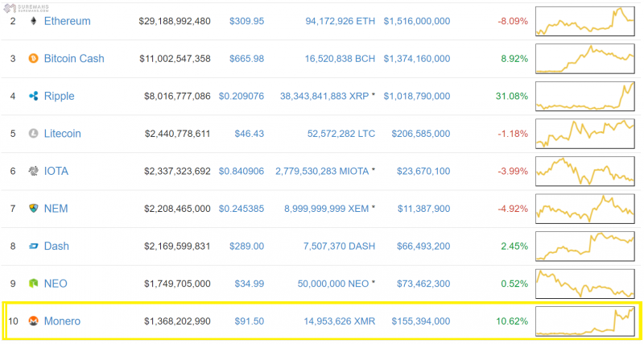Click supply 16,520,838 BCH
Screen dimensions: 644x344
[340, 58]
